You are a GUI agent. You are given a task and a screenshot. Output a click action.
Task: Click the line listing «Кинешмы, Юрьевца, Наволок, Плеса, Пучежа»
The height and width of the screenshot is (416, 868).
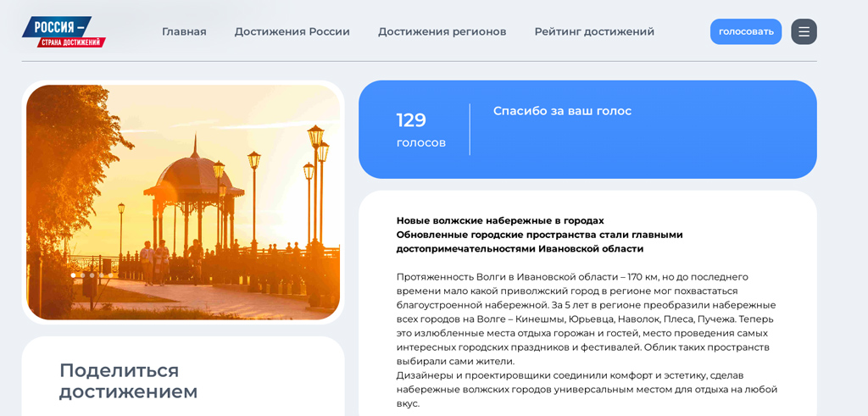tap(585, 319)
